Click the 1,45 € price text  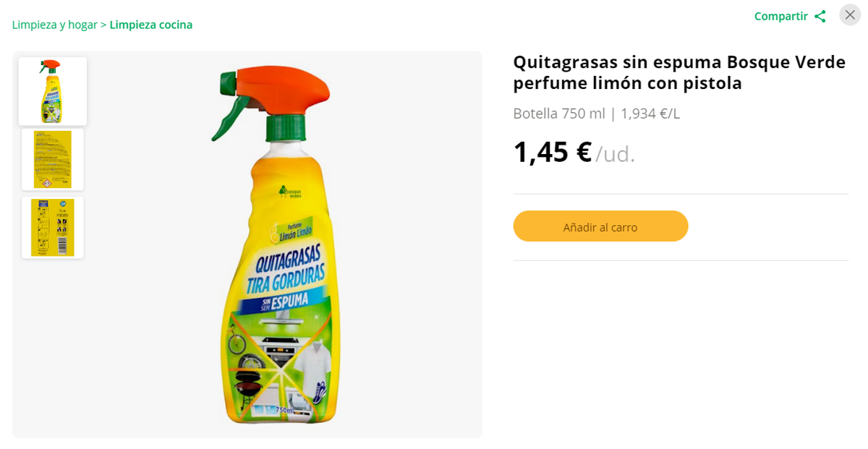tap(553, 152)
